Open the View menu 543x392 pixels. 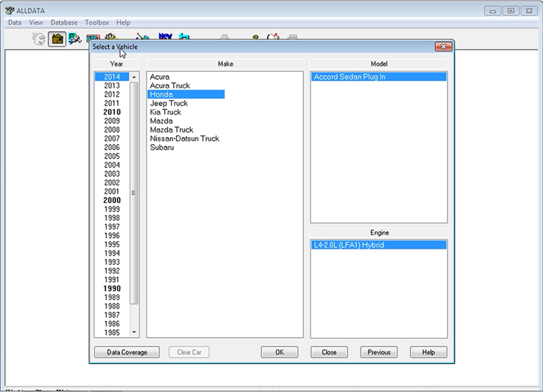(36, 22)
